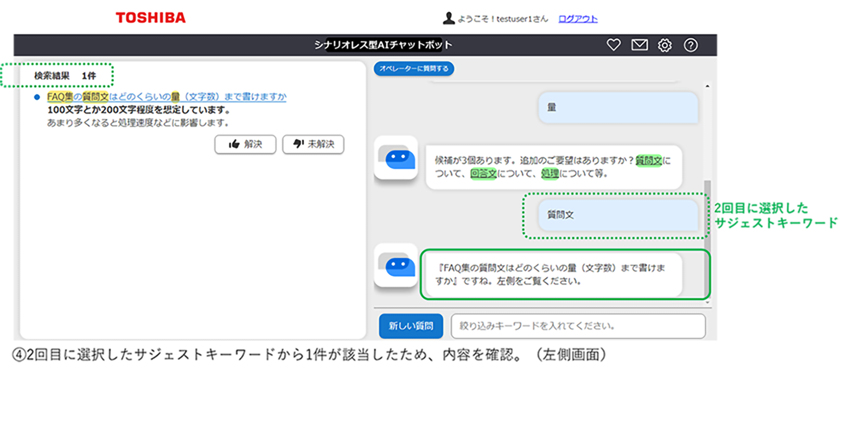Image resolution: width=868 pixels, height=434 pixels.
Task: Click the 『FAQ集の質問文は bot reply bubble
Action: (x=554, y=275)
